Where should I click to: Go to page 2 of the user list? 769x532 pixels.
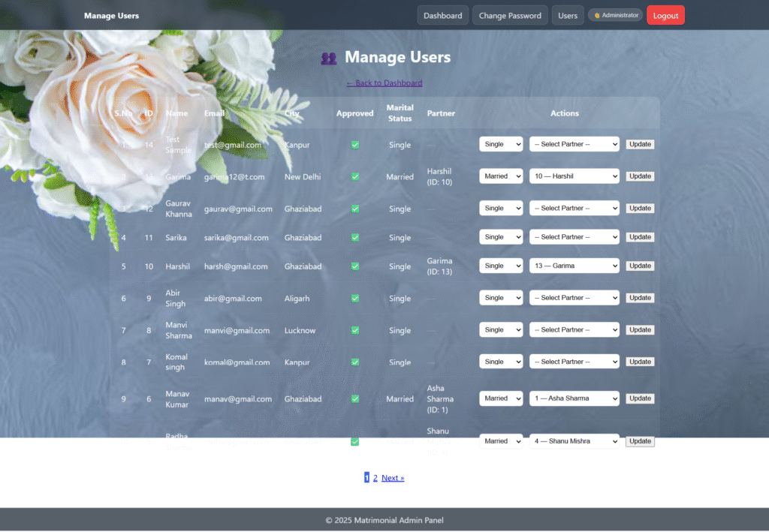375,477
